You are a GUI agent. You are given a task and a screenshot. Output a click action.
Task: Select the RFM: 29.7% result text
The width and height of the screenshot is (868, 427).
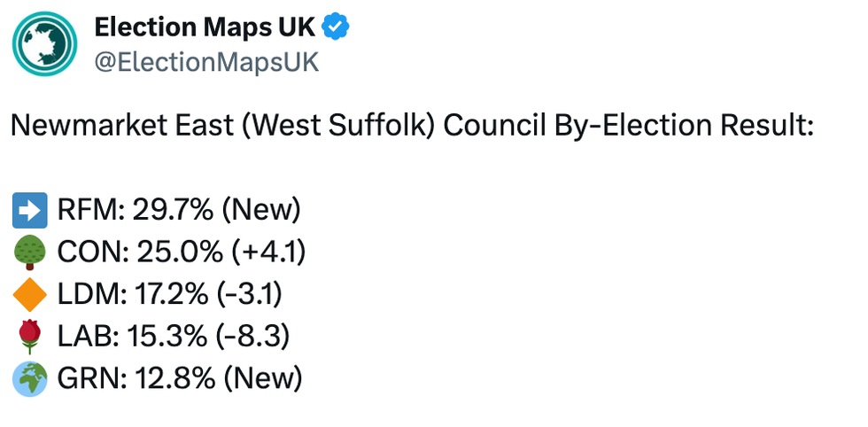[135, 211]
